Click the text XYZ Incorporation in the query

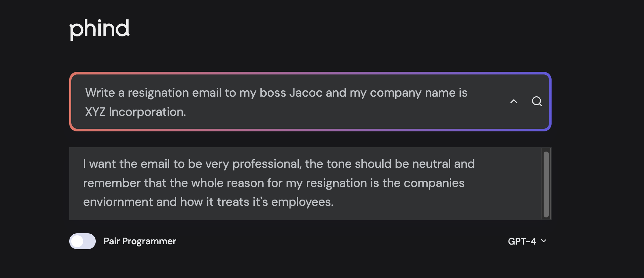tap(135, 112)
